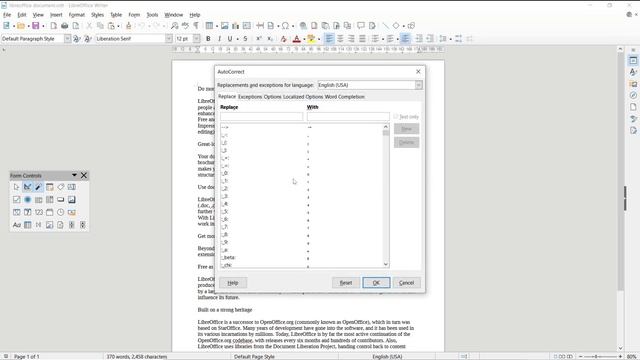Switch to Exceptions tab

coord(250,97)
